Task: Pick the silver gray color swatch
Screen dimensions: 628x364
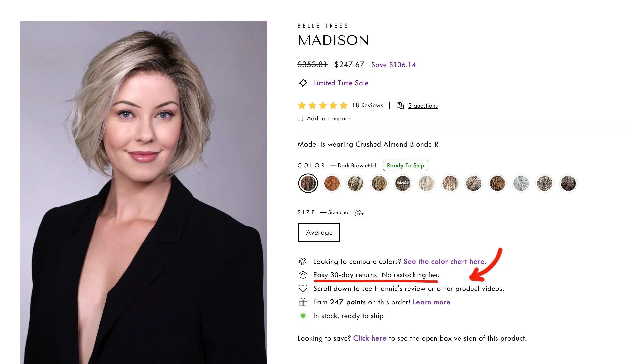Action: [x=521, y=183]
